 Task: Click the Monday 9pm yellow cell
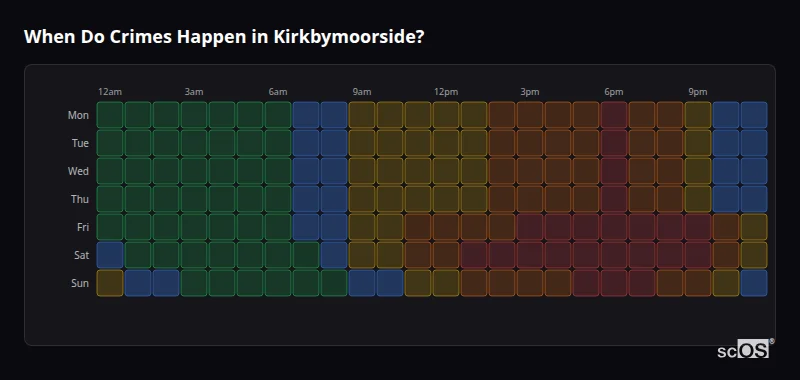[x=698, y=115]
